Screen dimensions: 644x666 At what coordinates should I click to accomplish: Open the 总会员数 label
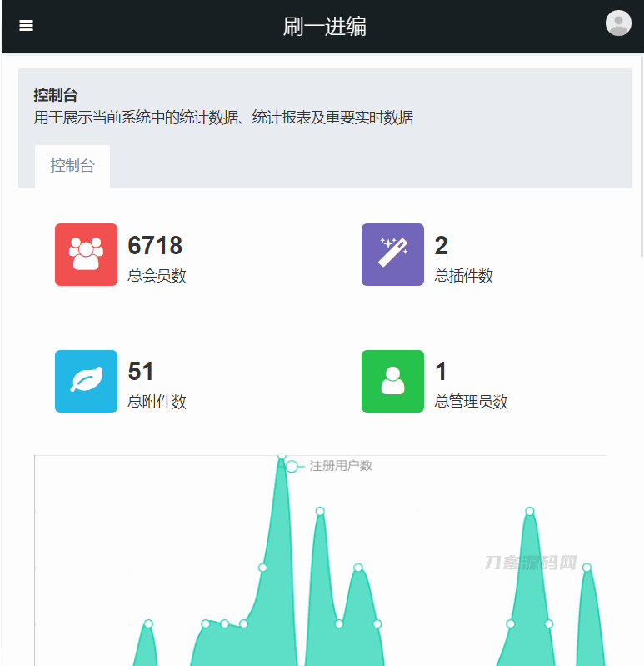pyautogui.click(x=157, y=276)
